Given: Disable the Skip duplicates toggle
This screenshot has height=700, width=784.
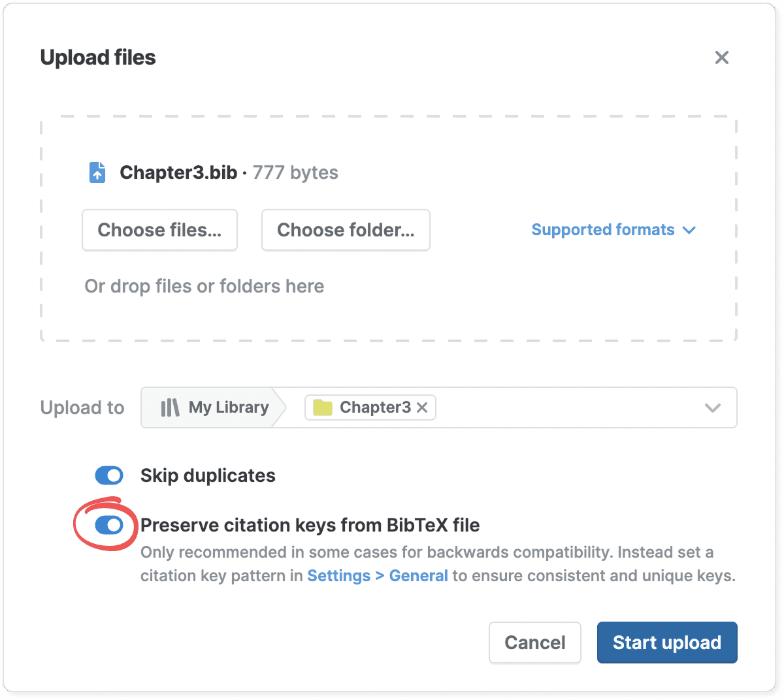Looking at the screenshot, I should [x=109, y=475].
